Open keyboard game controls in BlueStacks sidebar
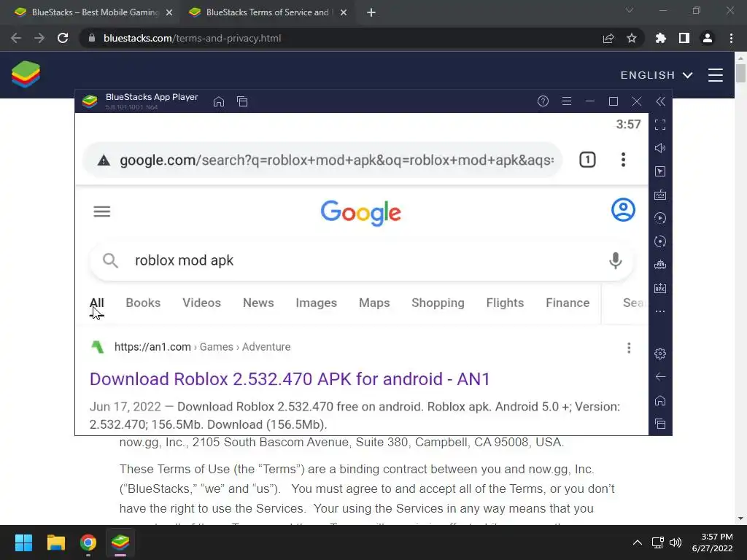This screenshot has width=747, height=560. pos(659,195)
